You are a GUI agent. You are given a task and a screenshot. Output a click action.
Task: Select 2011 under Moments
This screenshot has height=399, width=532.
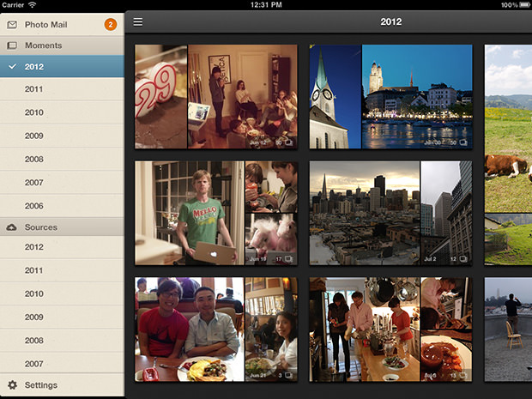pos(62,89)
